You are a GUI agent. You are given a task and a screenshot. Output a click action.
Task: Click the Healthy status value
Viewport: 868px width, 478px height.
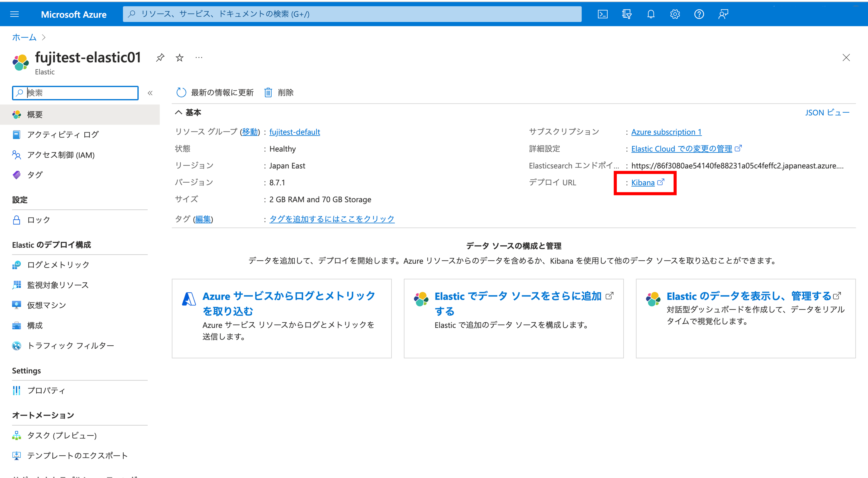click(x=282, y=149)
